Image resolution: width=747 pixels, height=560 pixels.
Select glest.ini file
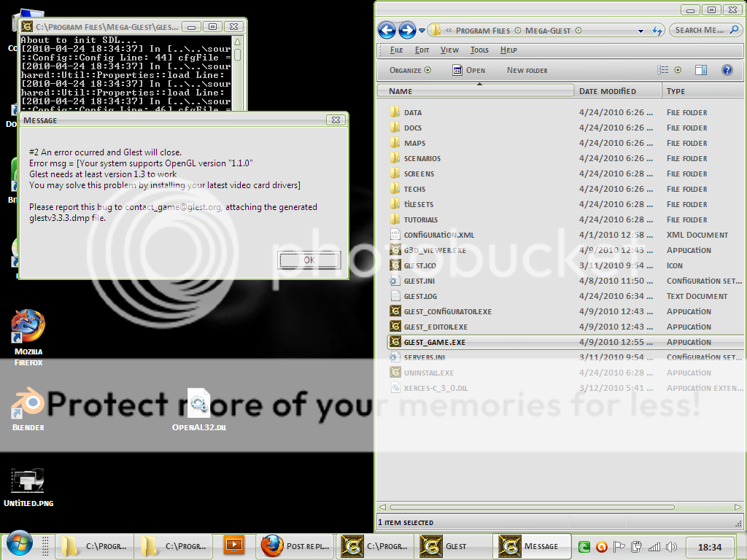pos(566,281)
